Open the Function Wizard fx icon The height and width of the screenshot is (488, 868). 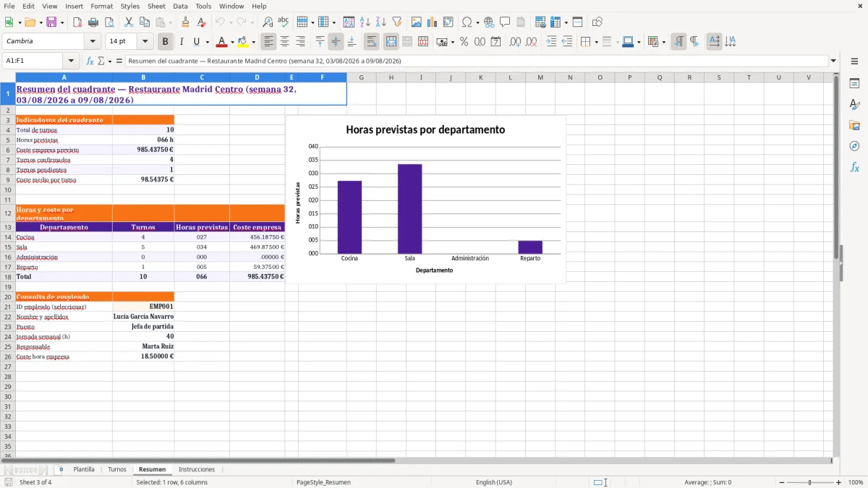coord(90,61)
